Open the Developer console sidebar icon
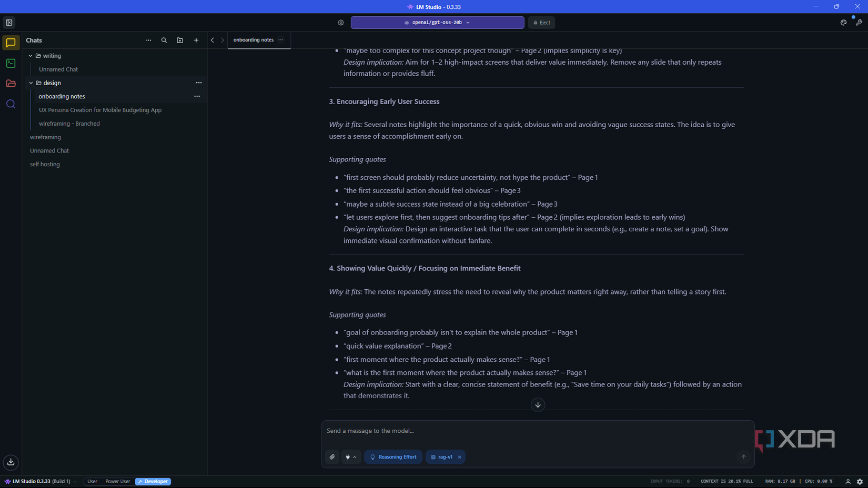The image size is (868, 488). [11, 63]
